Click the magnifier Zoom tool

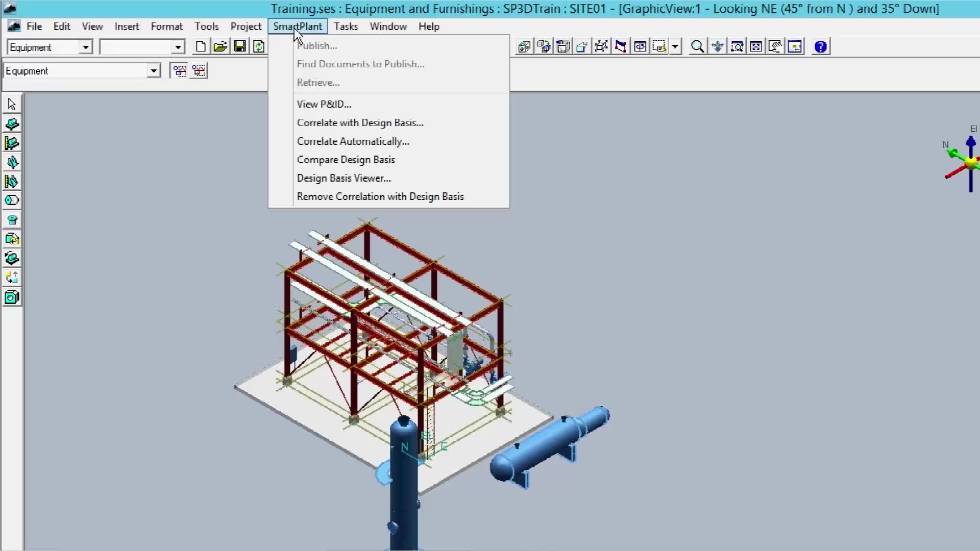pyautogui.click(x=697, y=47)
